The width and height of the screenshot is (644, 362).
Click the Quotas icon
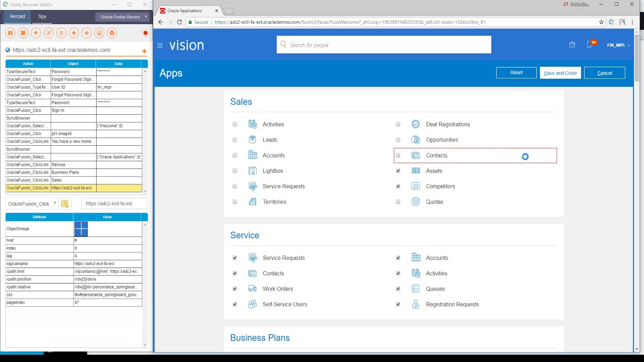click(416, 202)
